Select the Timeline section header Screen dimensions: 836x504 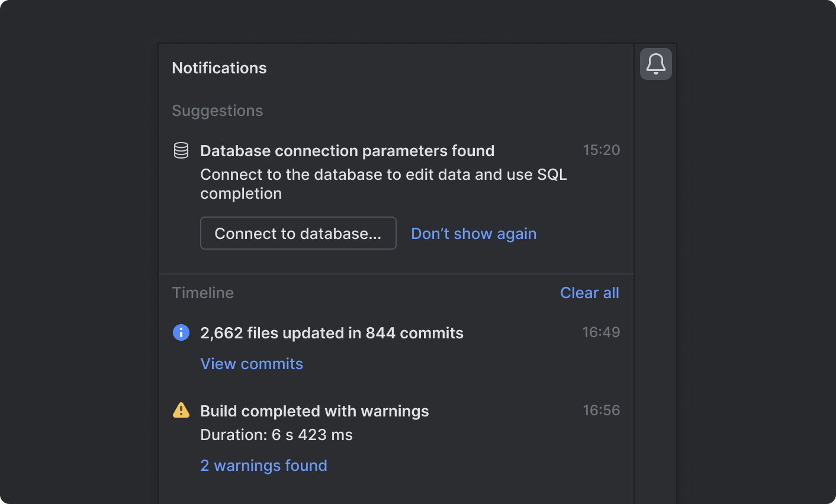(202, 292)
